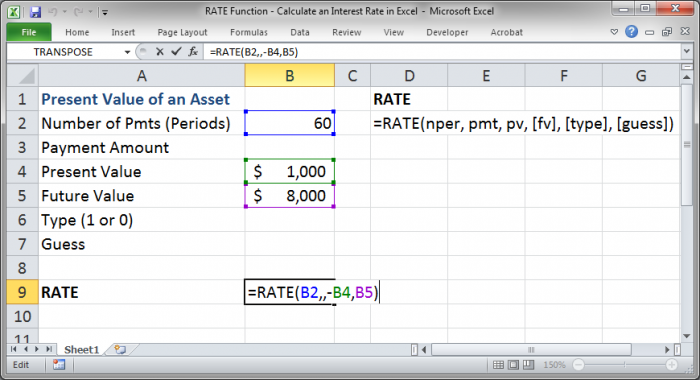Click the Undo arrow icon

53,12
